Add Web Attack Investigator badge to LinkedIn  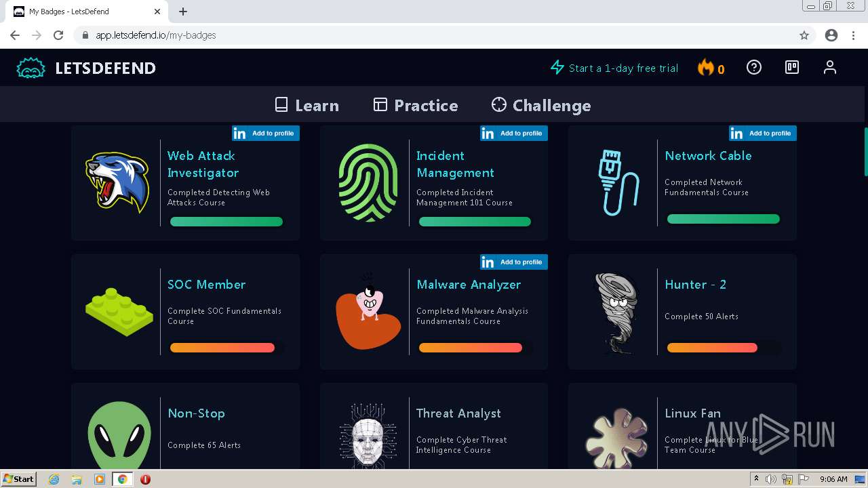[x=265, y=134]
